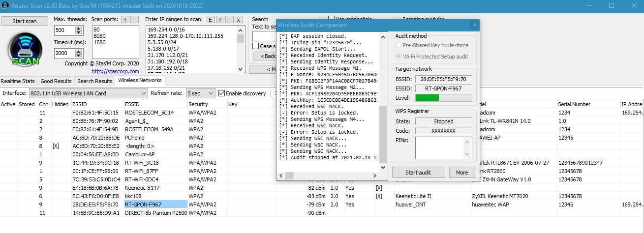Click inside the PINs text box
The height and width of the screenshot is (233, 644).
click(443, 147)
